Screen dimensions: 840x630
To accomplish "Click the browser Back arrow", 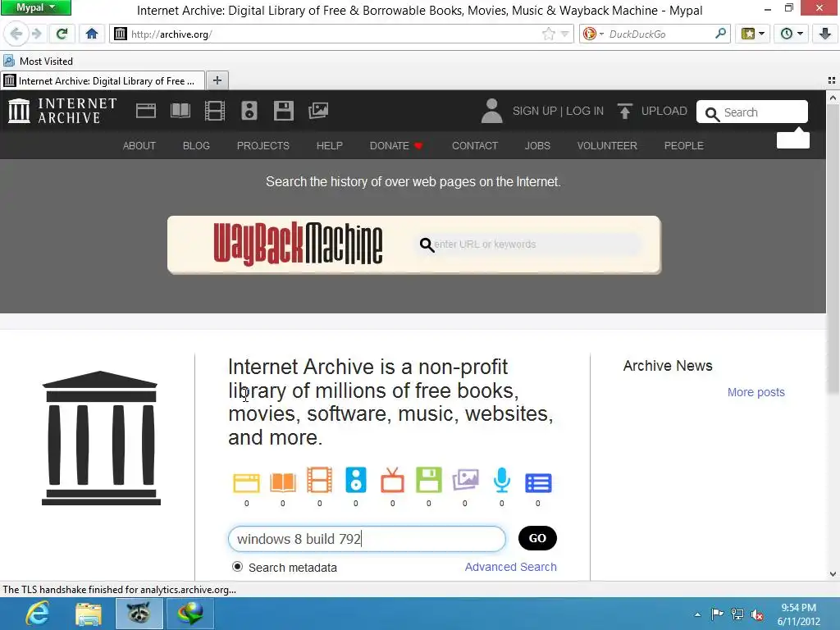I will tap(16, 34).
